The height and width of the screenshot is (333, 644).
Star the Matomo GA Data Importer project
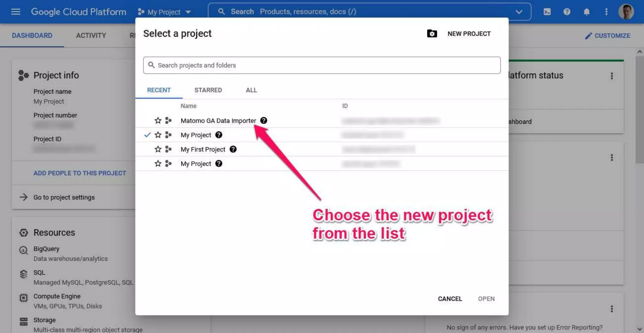tap(158, 121)
